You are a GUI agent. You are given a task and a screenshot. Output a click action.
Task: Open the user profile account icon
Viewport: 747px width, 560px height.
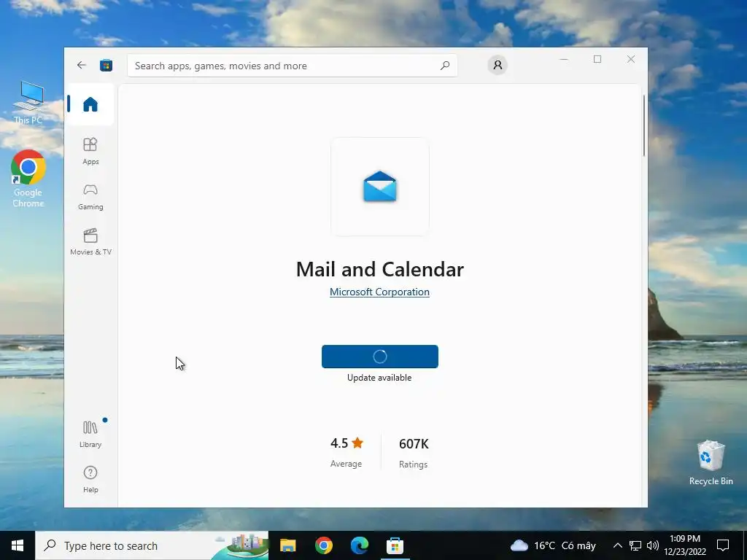coord(498,65)
